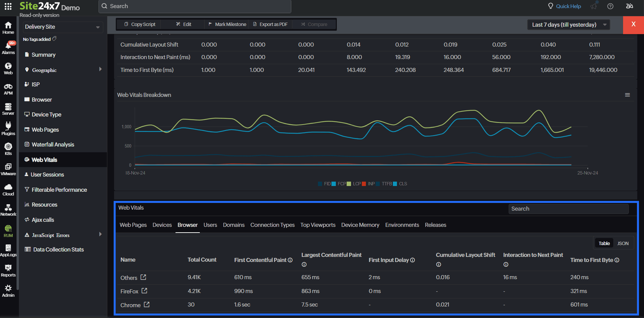Open external link icon next to FireFox
This screenshot has height=318, width=644.
(x=144, y=291)
